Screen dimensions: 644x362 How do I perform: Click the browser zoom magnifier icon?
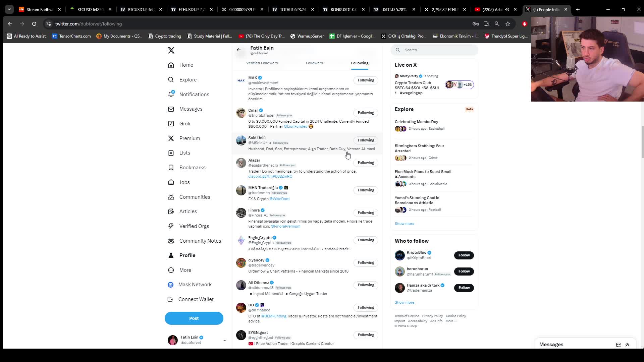tap(497, 24)
